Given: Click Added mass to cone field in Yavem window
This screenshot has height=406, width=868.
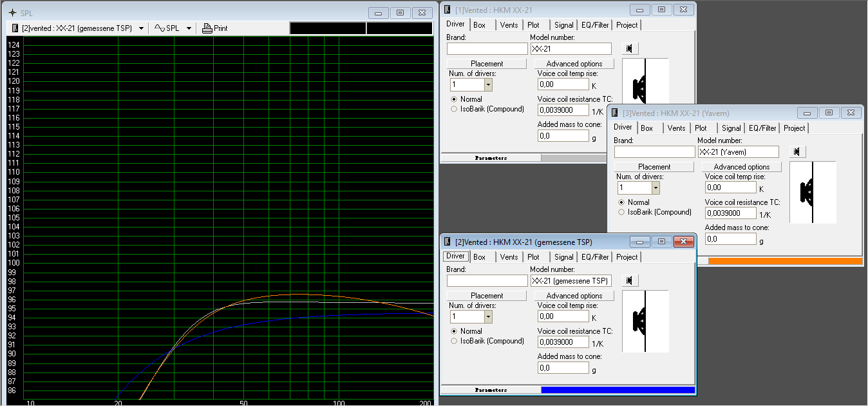Looking at the screenshot, I should (730, 239).
